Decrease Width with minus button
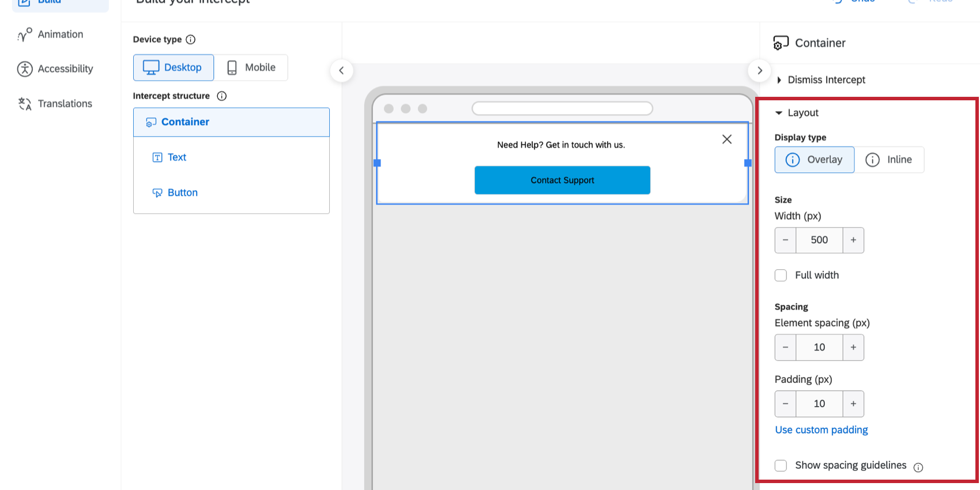The image size is (980, 490). tap(785, 240)
